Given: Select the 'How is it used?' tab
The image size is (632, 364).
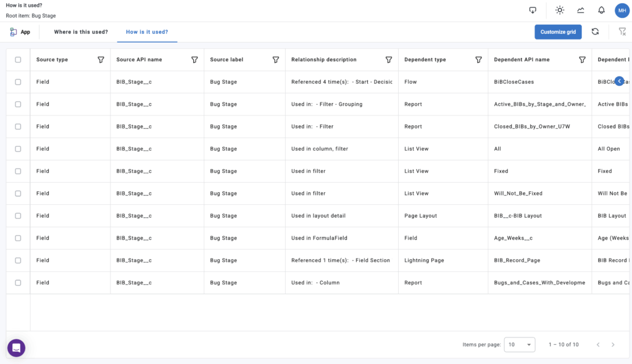Looking at the screenshot, I should point(147,32).
